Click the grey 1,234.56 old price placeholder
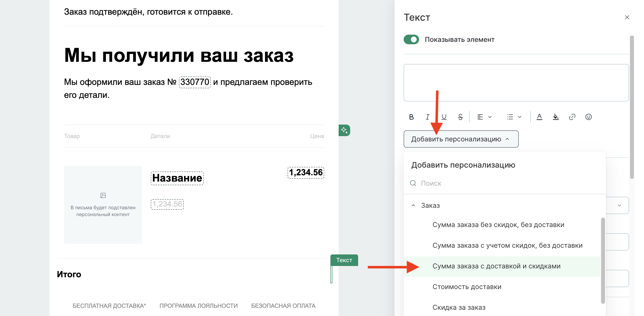Screen dimensions: 644x316 point(167,204)
